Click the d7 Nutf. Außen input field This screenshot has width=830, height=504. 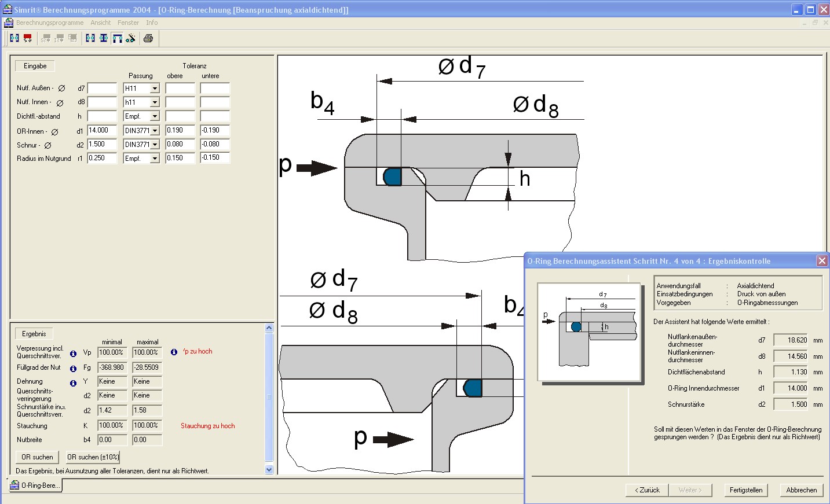pos(102,89)
